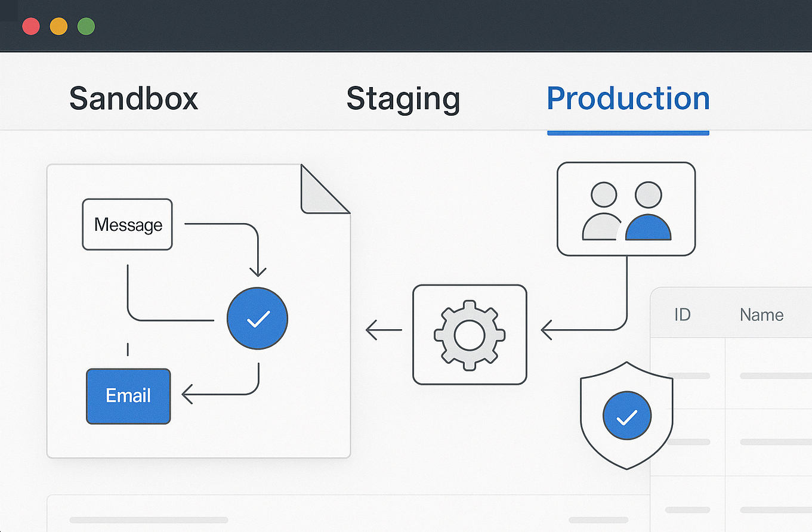Screen dimensions: 812x532
Task: Click the green maximize window button
Action: click(x=87, y=26)
